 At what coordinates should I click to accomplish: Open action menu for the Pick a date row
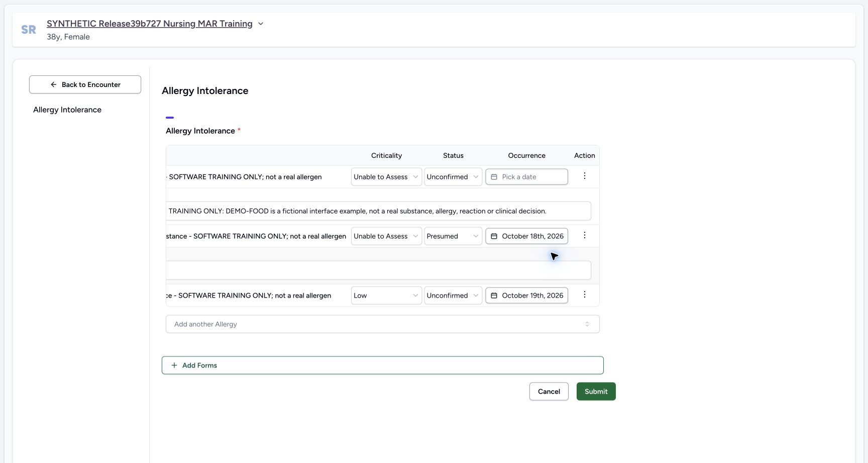584,176
